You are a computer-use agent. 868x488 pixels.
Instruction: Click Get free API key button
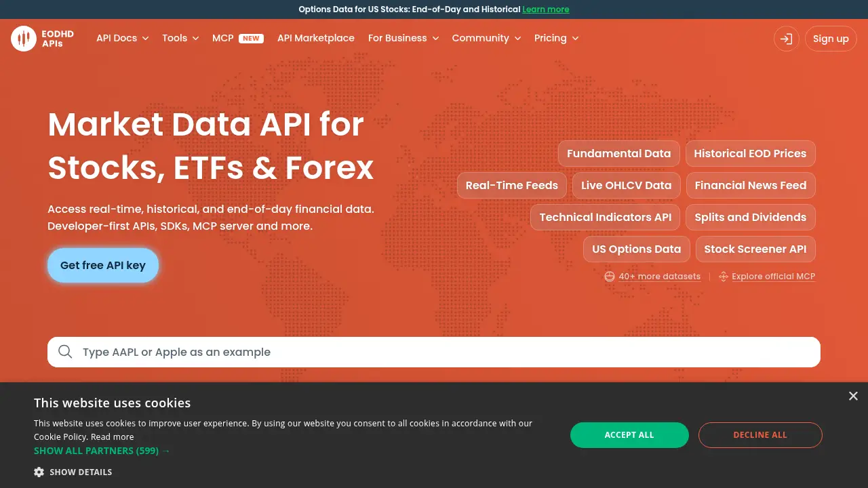(x=103, y=265)
